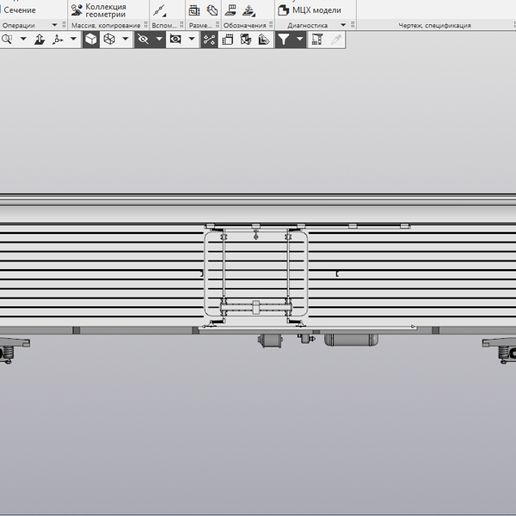Image resolution: width=516 pixels, height=516 pixels.
Task: Click the model structure tree icon
Action: click(x=317, y=39)
